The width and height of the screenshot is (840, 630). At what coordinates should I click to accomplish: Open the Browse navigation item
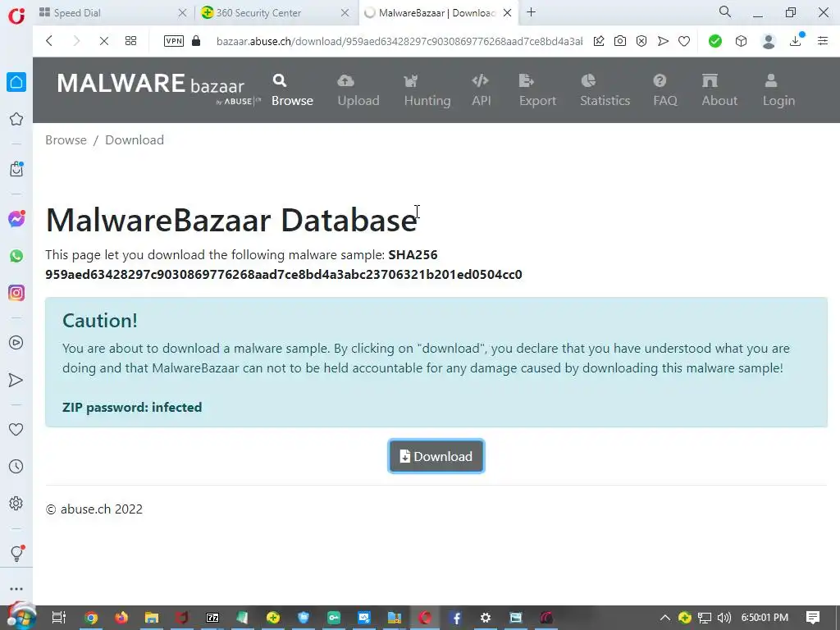292,90
